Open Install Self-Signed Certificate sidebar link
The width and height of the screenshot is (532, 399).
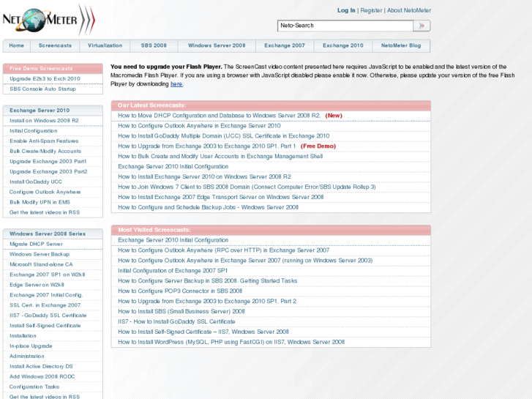pos(45,326)
